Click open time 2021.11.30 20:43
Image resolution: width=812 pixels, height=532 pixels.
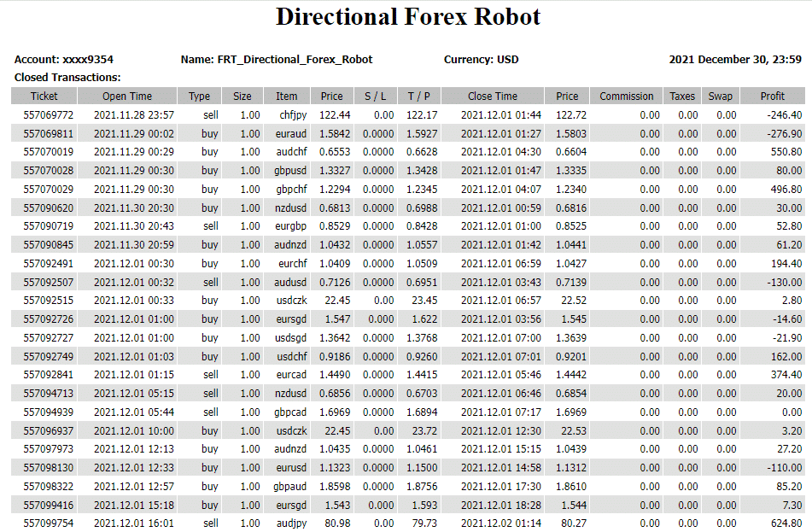pyautogui.click(x=133, y=226)
